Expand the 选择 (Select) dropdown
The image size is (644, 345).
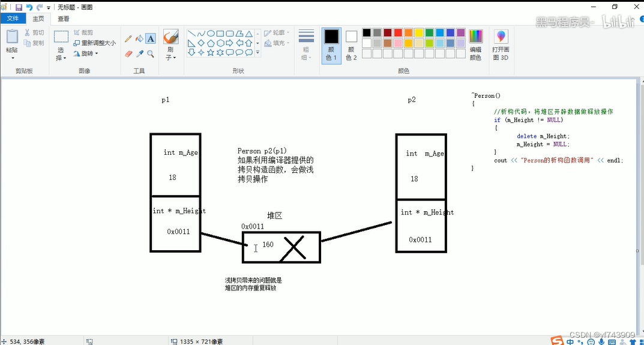point(61,54)
